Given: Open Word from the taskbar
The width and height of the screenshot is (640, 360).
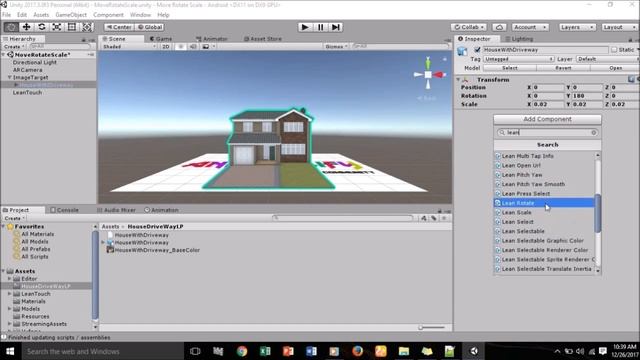Looking at the screenshot, I should [311, 351].
